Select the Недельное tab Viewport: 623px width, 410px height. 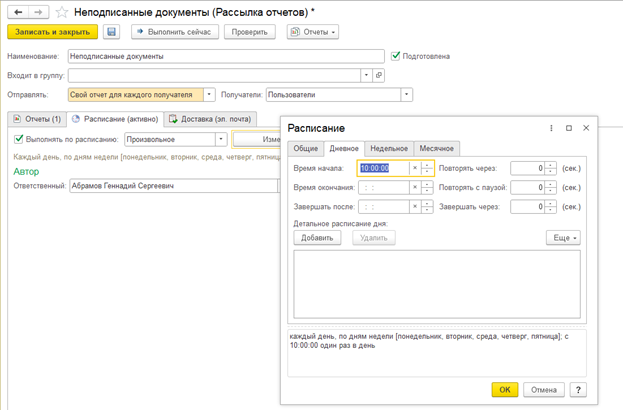[x=389, y=148]
